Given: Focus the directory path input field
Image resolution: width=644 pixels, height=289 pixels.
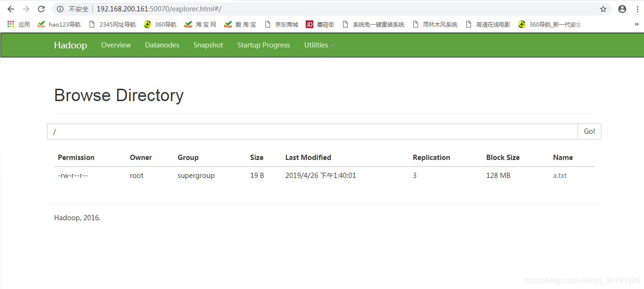Looking at the screenshot, I should (312, 131).
